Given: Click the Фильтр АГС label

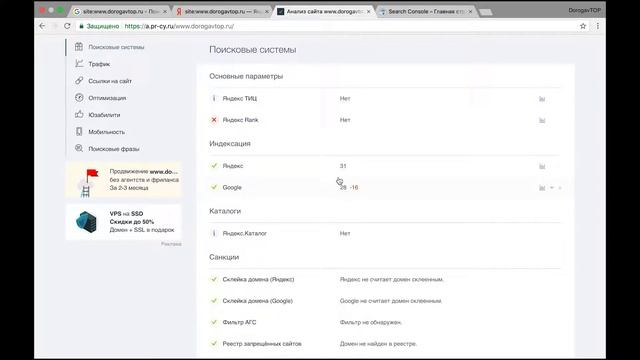Looking at the screenshot, I should [239, 322].
